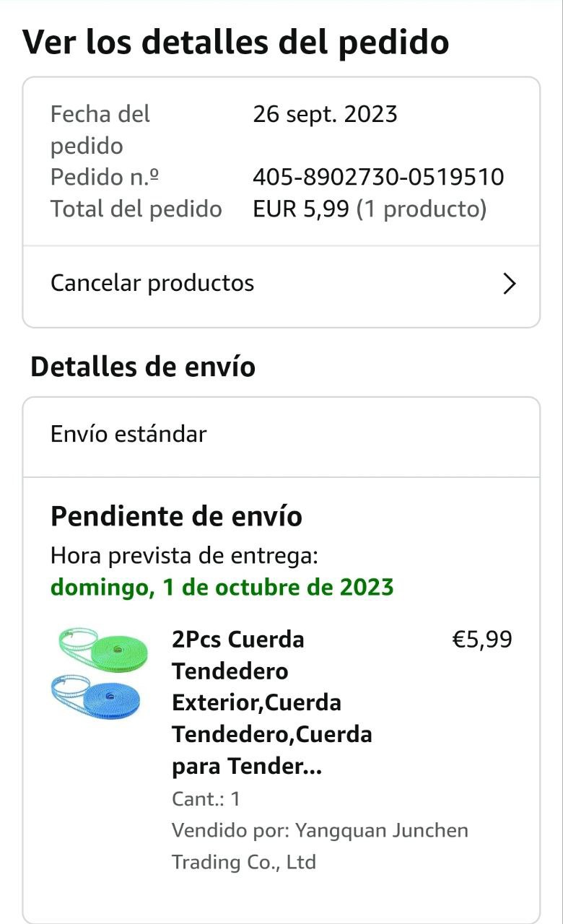Click the Ver los detalles del pedido heading
The image size is (563, 924).
click(235, 43)
